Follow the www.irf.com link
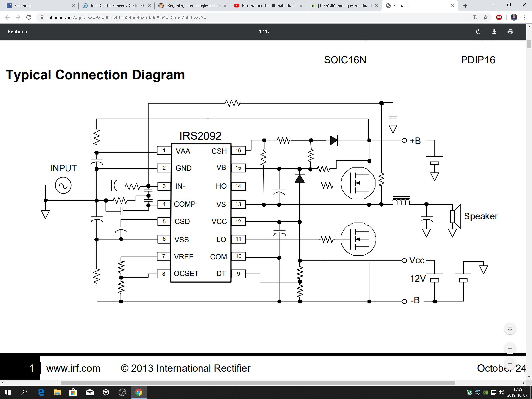The width and height of the screenshot is (532, 399). click(x=73, y=368)
